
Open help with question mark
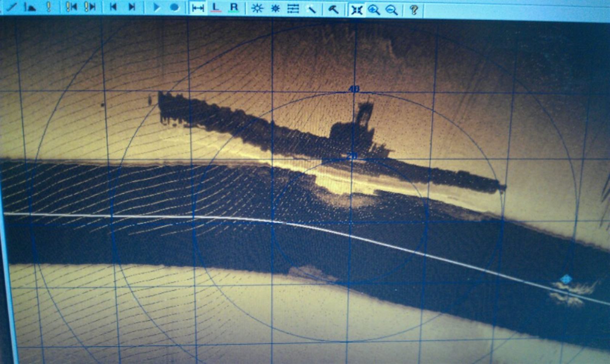pyautogui.click(x=414, y=10)
